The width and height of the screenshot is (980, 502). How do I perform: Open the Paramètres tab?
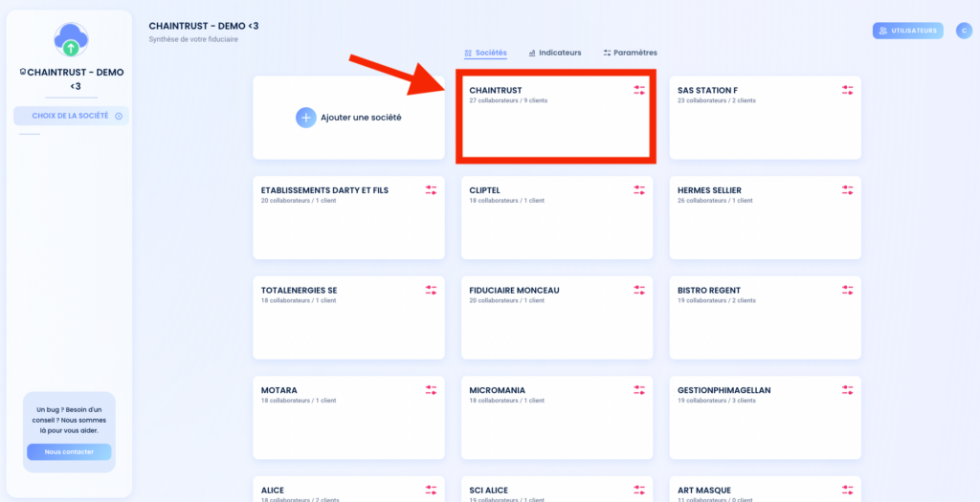630,54
